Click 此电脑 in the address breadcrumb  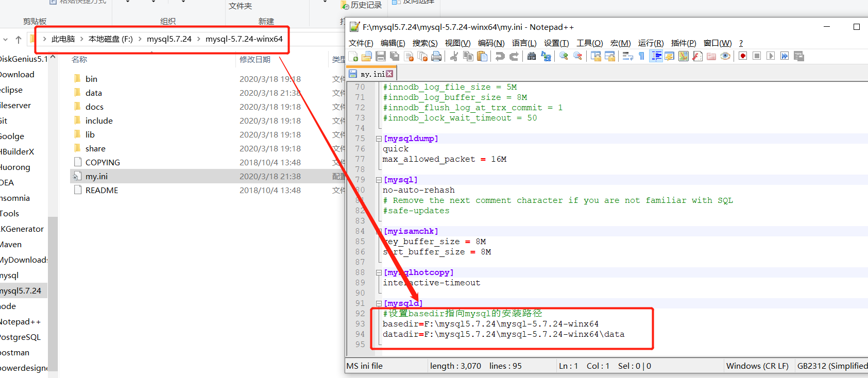tap(63, 39)
